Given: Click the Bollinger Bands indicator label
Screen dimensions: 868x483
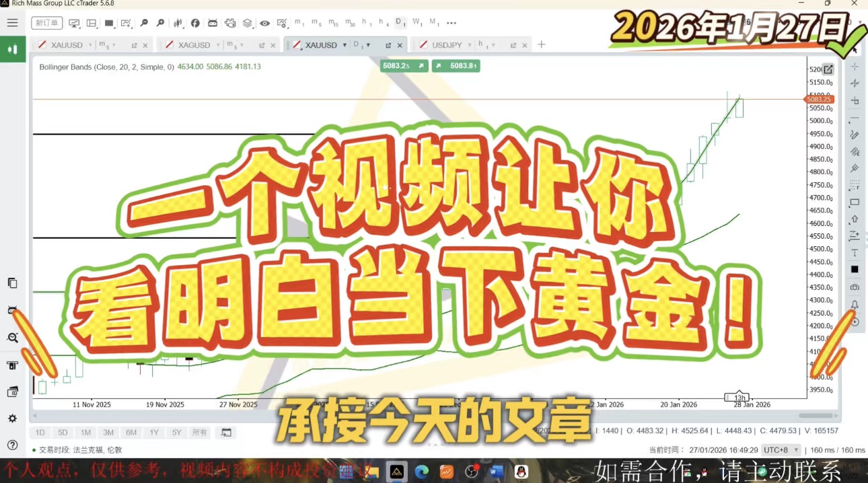Looking at the screenshot, I should tap(106, 67).
